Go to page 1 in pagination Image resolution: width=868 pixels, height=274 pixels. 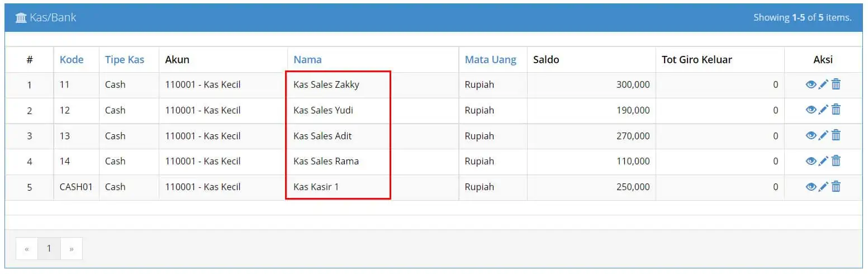tap(49, 248)
